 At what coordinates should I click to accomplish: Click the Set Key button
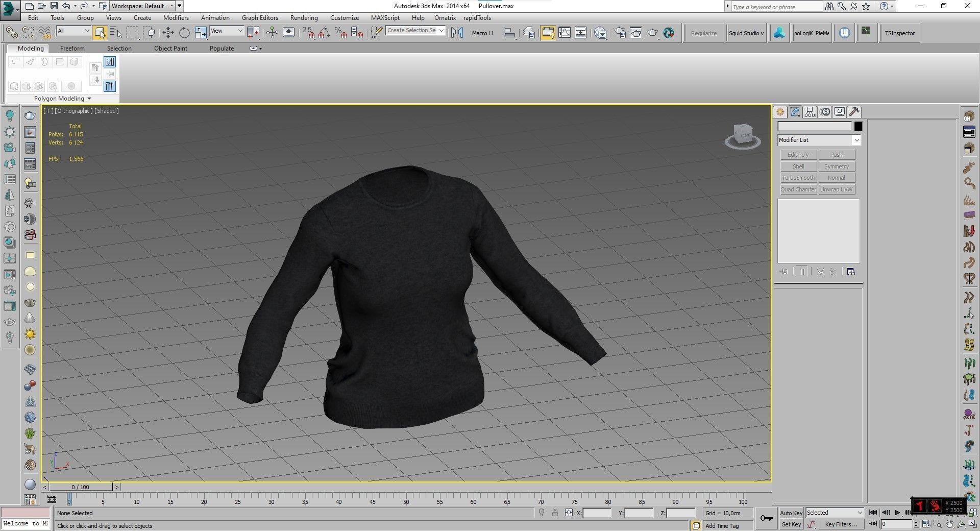(x=791, y=524)
